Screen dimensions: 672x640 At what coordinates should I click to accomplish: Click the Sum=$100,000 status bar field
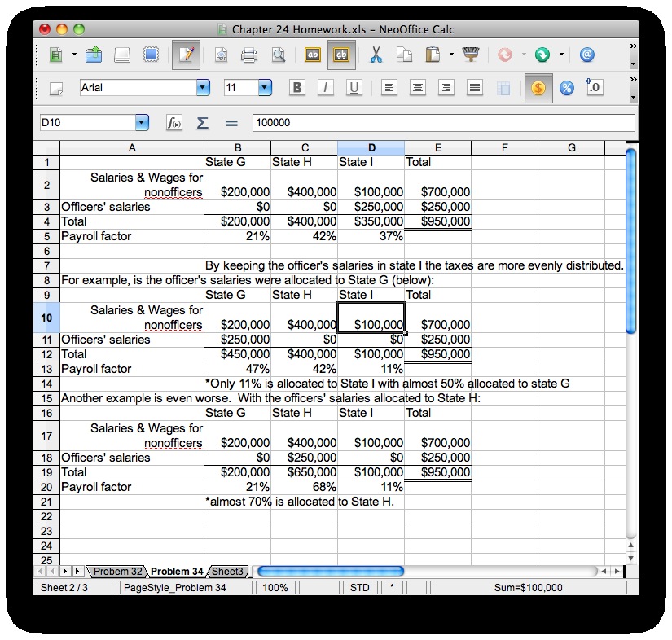pos(528,588)
